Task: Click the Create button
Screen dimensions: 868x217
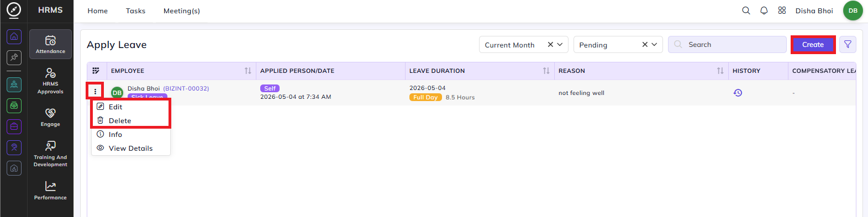Action: pos(813,45)
